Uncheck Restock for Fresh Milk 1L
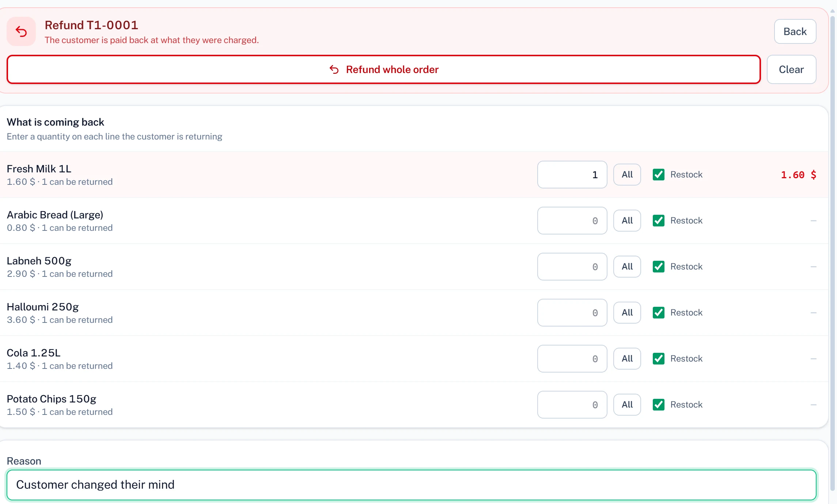This screenshot has height=504, width=837. (x=659, y=175)
